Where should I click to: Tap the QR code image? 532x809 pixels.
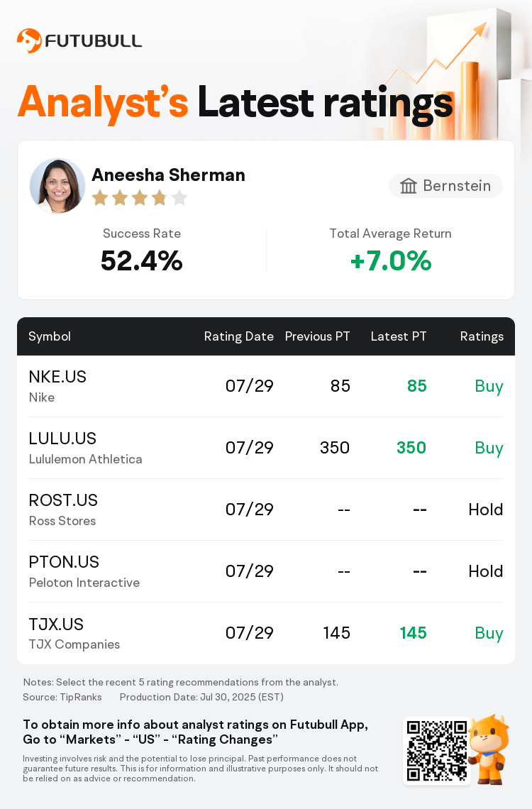tap(437, 752)
